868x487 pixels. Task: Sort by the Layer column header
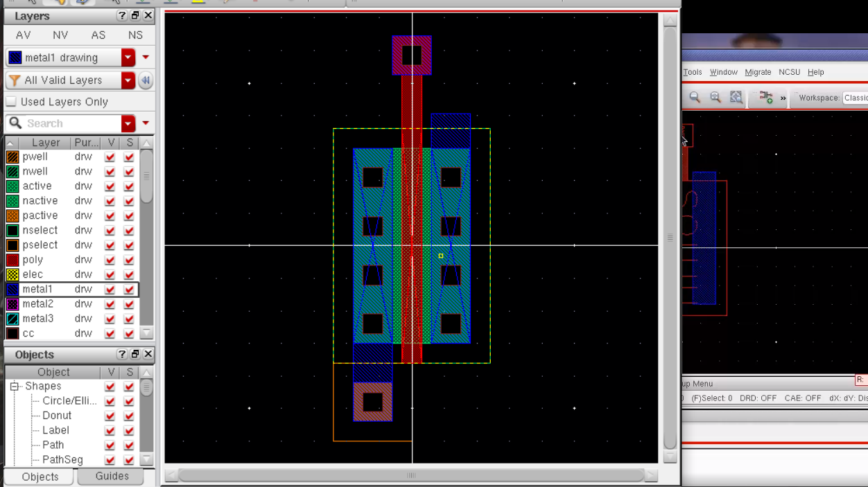tap(45, 143)
